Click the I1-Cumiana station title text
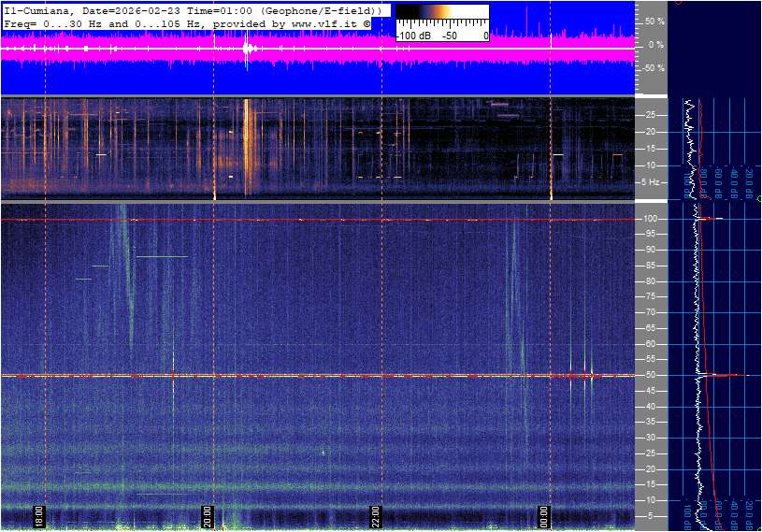This screenshot has width=762, height=532. click(39, 8)
